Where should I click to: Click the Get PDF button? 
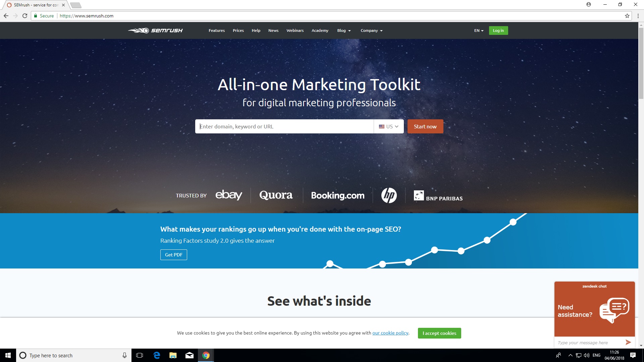(173, 254)
